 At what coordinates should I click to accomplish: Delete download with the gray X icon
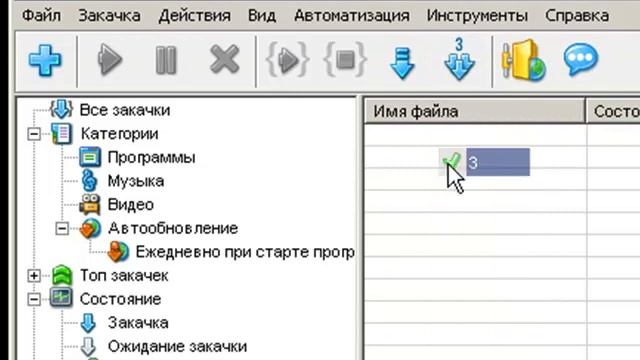pyautogui.click(x=224, y=60)
